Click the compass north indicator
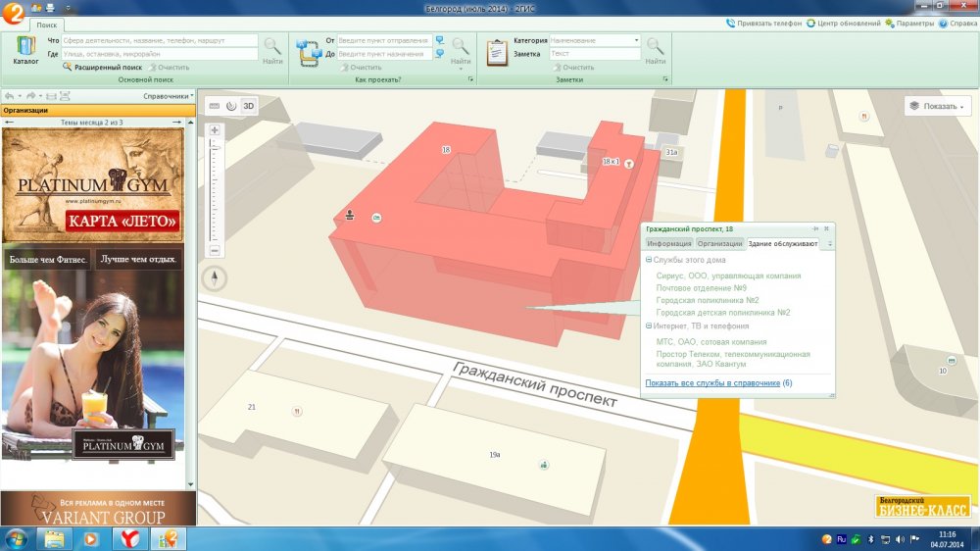Viewport: 980px width, 551px height. tap(215, 278)
